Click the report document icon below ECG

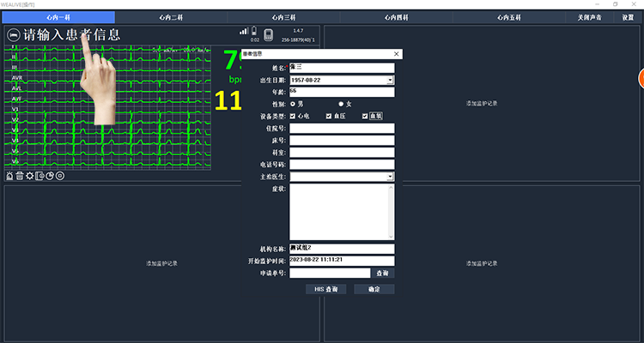40,176
